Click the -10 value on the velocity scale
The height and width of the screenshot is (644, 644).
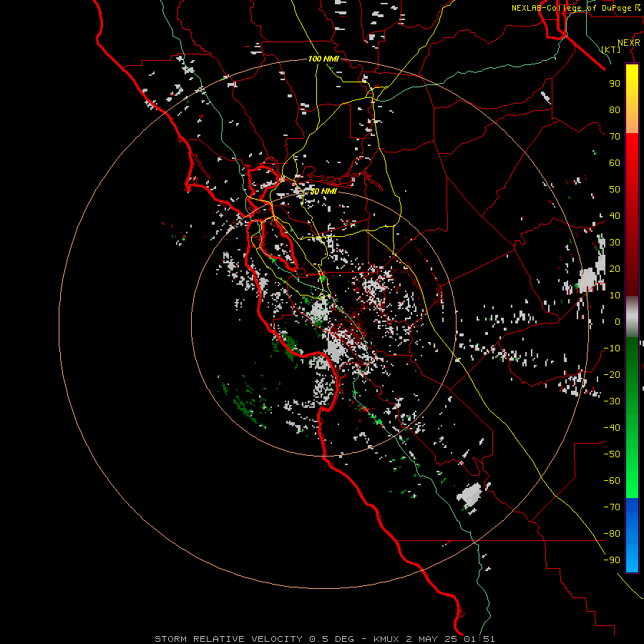(612, 348)
